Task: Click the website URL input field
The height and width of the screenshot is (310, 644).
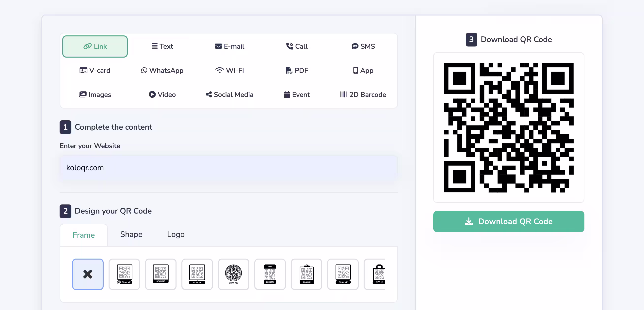Action: pos(228,168)
